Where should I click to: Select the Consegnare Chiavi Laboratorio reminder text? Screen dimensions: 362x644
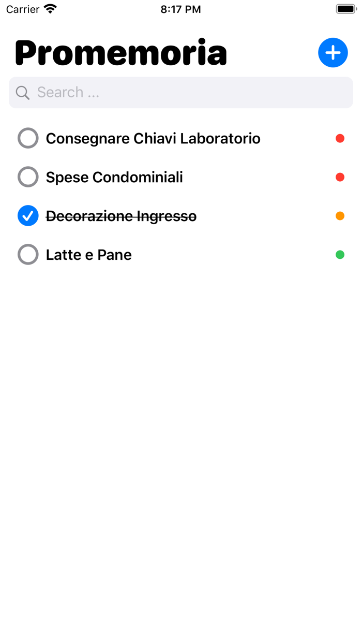point(153,138)
